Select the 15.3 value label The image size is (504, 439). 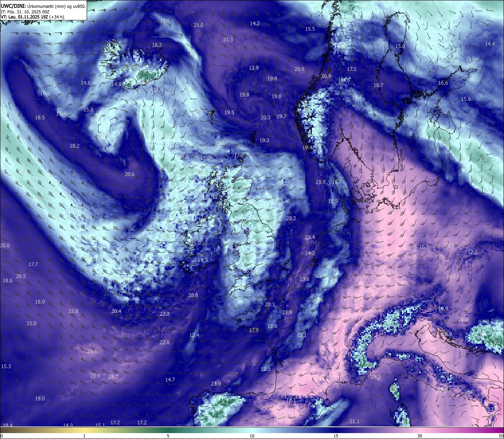pos(6,367)
